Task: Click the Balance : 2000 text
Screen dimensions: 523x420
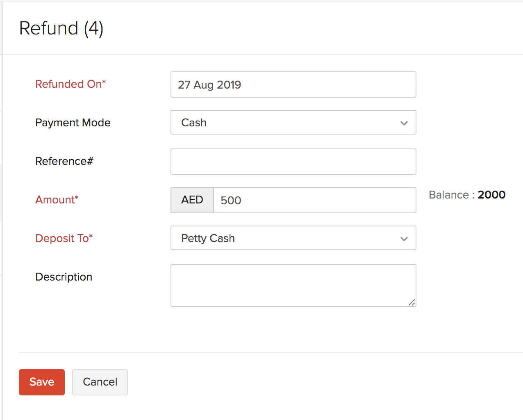Action: point(467,195)
